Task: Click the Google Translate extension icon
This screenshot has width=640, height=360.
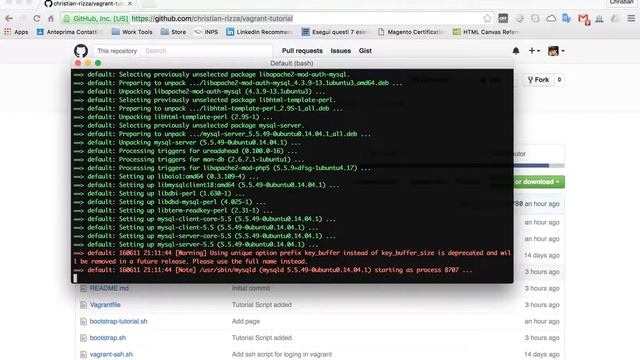Action: pyautogui.click(x=566, y=18)
